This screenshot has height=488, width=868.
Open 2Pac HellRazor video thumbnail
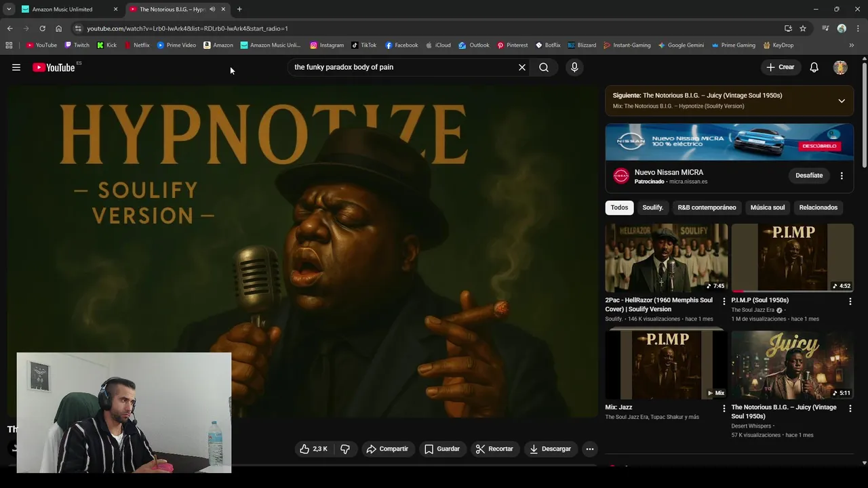(667, 258)
